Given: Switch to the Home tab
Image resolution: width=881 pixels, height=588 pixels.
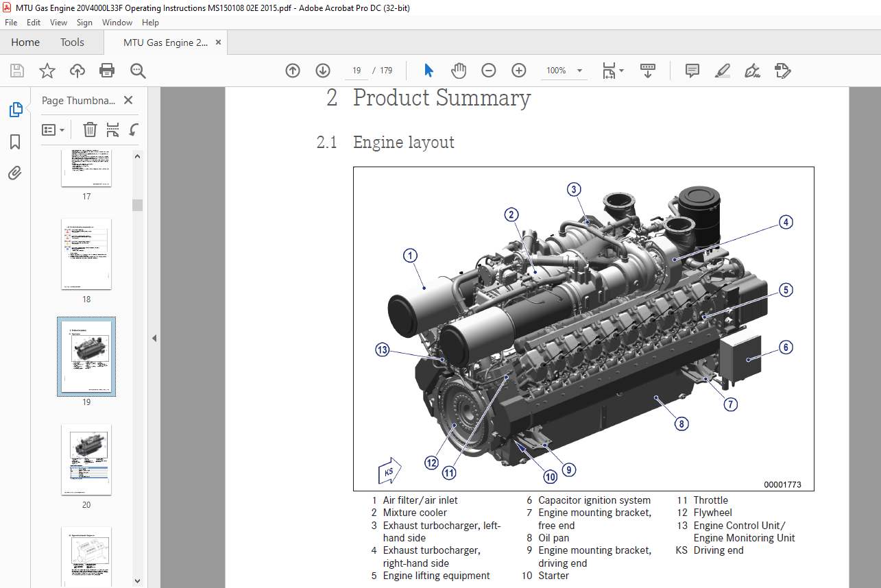Looking at the screenshot, I should (25, 42).
